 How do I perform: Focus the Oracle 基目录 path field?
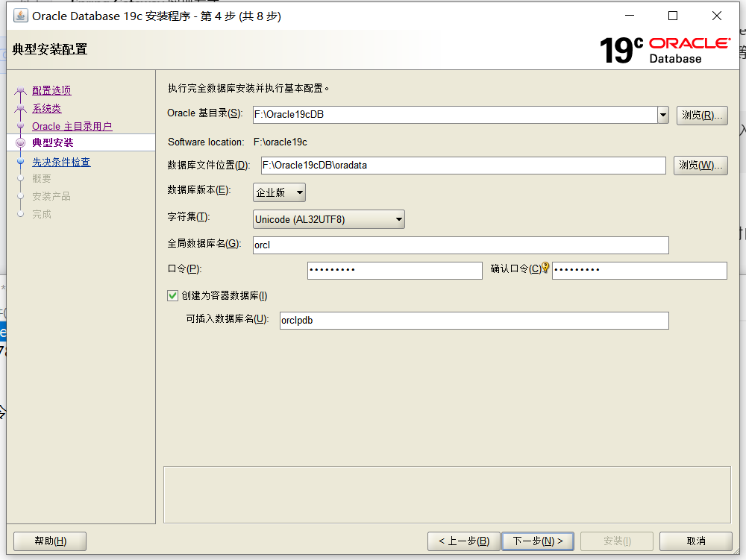[x=455, y=115]
